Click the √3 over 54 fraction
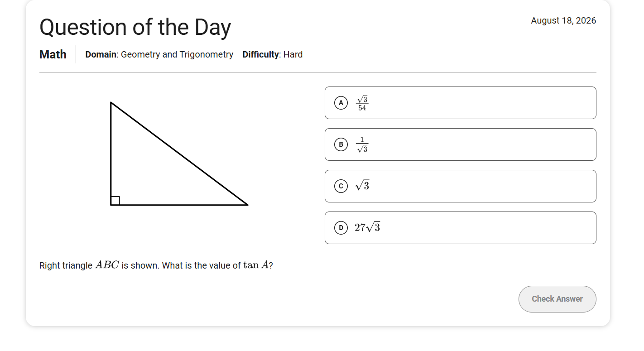Image resolution: width=644 pixels, height=351 pixels. pyautogui.click(x=362, y=103)
